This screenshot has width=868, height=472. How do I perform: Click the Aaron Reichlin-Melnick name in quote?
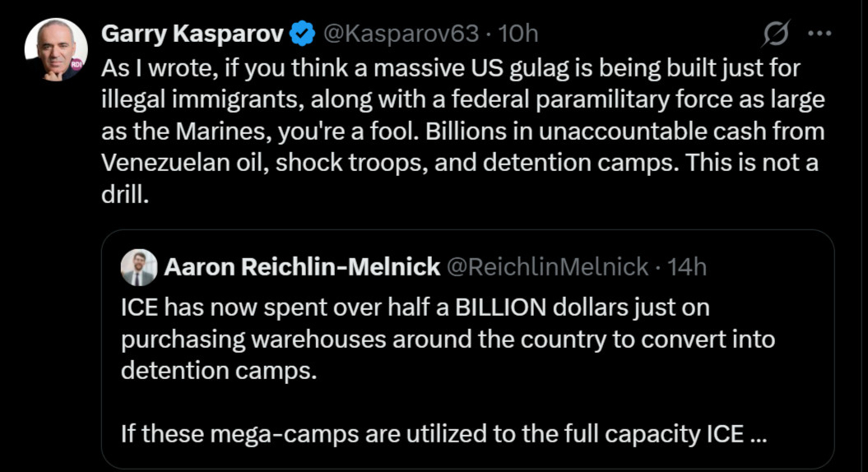(302, 266)
